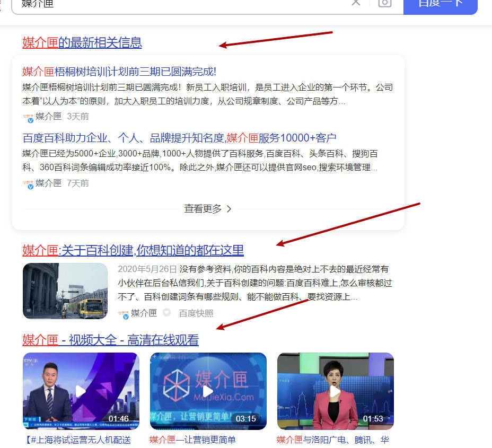This screenshot has width=492, height=448.
Task: Click the source avatar icon beside 3天前
Action: coord(28,118)
